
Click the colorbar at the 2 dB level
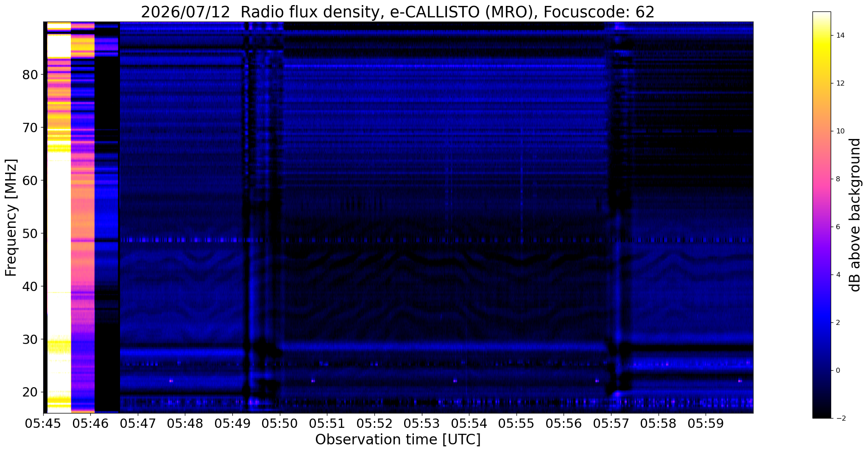[x=821, y=322]
